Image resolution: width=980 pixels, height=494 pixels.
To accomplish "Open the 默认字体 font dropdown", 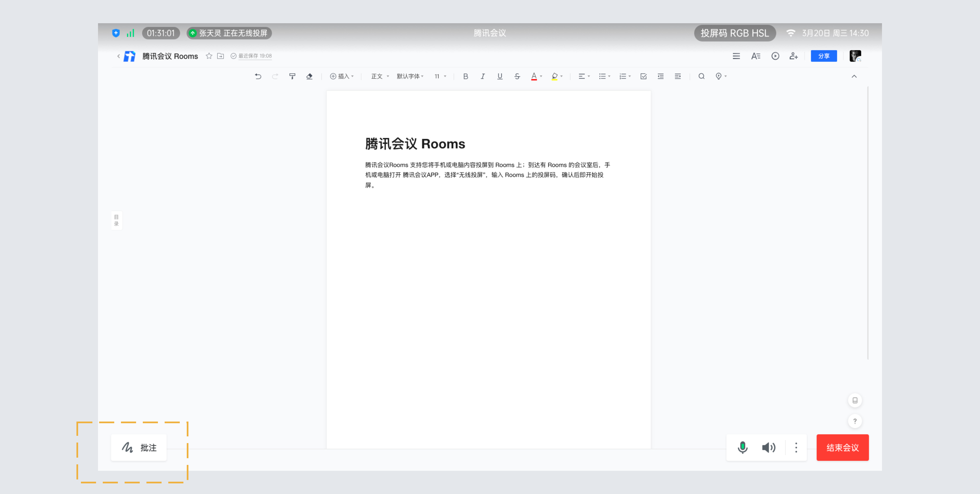I will pos(410,76).
